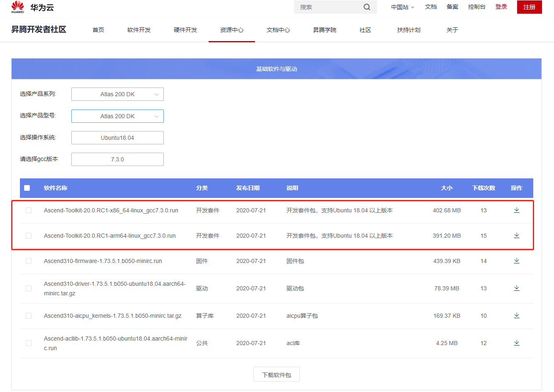The image size is (554, 392).
Task: Click file name Ascend310-aicpu_kernels-1.73.5.1.b050-minirc.tar.gz
Action: (113, 316)
